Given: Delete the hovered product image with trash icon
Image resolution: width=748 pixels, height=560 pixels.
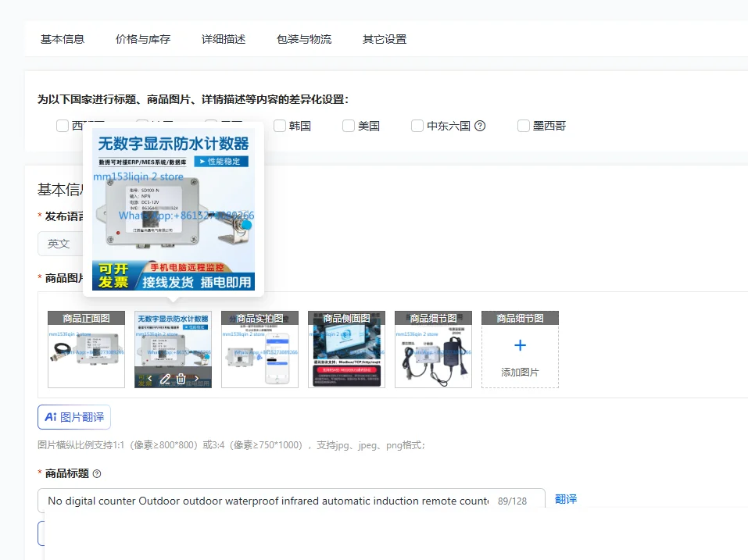Looking at the screenshot, I should (x=181, y=379).
